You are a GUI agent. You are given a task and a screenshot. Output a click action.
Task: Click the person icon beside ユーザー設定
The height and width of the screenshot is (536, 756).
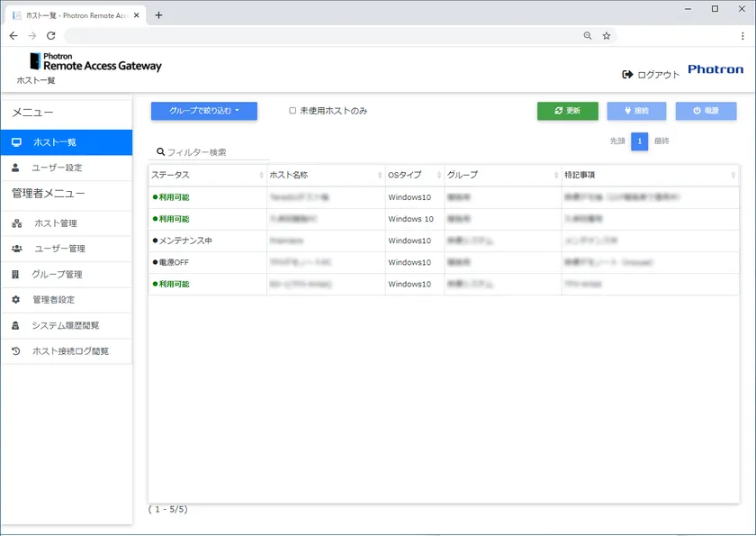(x=16, y=168)
